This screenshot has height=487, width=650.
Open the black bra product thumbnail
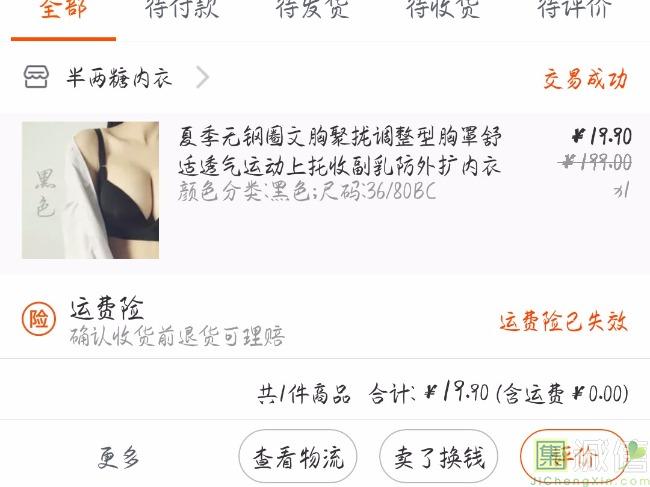(90, 190)
